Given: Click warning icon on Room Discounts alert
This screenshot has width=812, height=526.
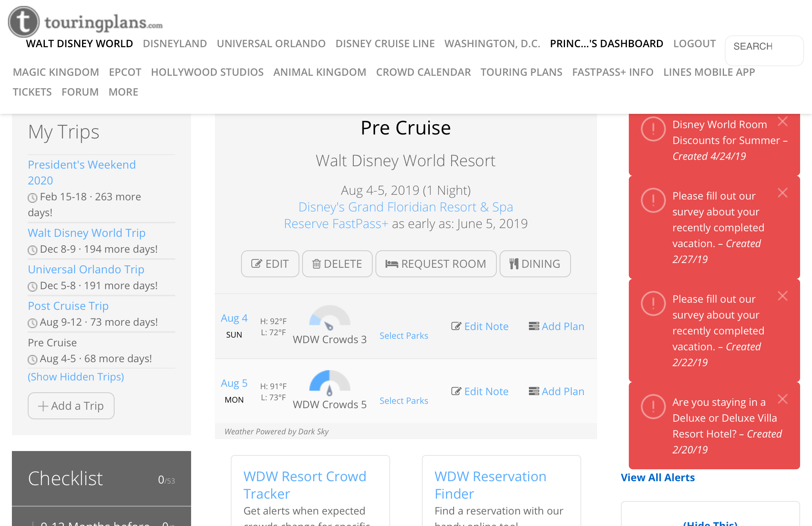Looking at the screenshot, I should coord(653,129).
